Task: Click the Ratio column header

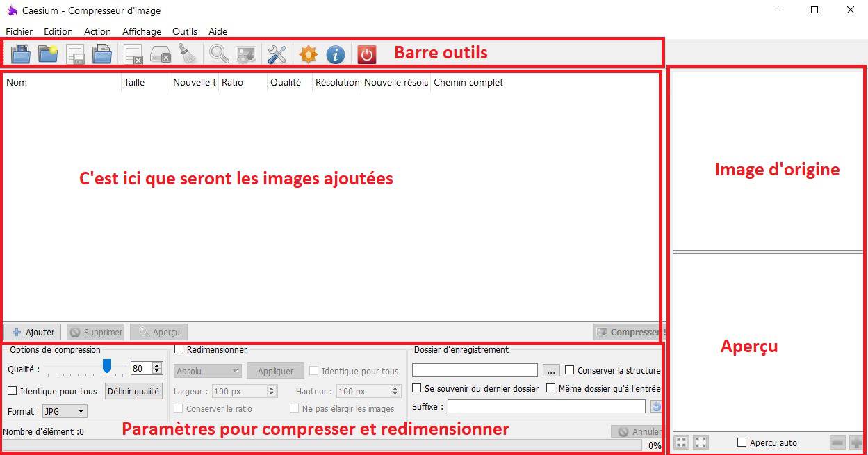Action: point(243,82)
